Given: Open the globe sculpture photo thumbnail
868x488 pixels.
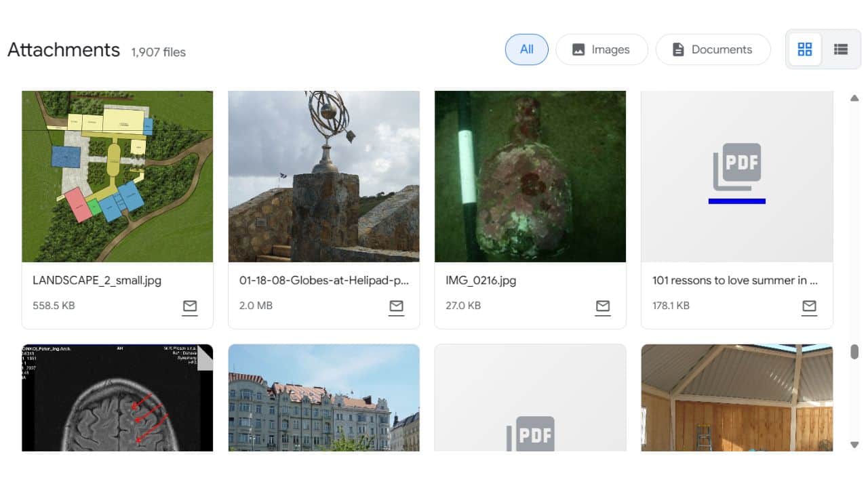Looking at the screenshot, I should [323, 176].
